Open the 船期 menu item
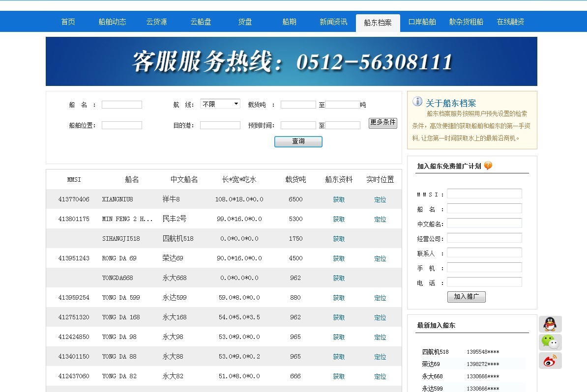Image resolution: width=587 pixels, height=392 pixels. point(289,22)
